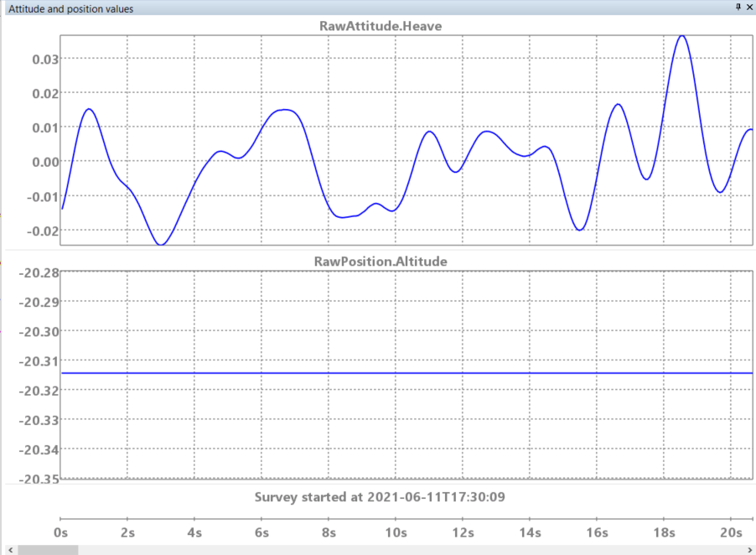Pin the Attitude and position values panel
756x555 pixels.
point(738,7)
